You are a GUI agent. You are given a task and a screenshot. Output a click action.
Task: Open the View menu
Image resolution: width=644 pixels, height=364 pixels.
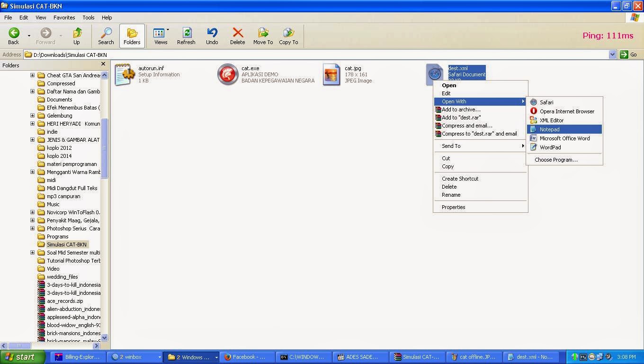point(41,18)
